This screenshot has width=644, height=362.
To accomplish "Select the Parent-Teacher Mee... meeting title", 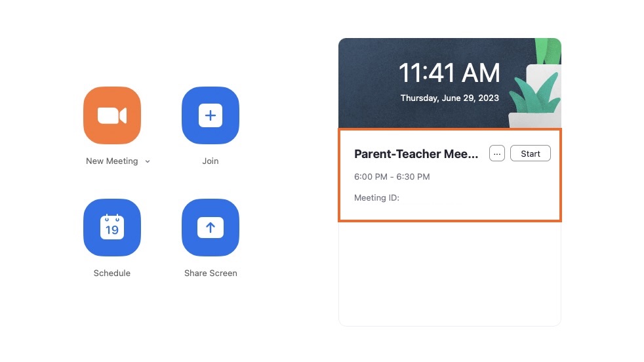I will 416,153.
